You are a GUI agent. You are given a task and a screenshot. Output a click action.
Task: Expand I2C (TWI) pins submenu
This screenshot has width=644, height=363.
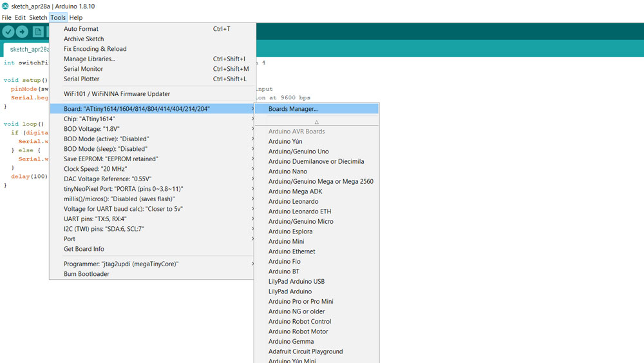tap(152, 229)
